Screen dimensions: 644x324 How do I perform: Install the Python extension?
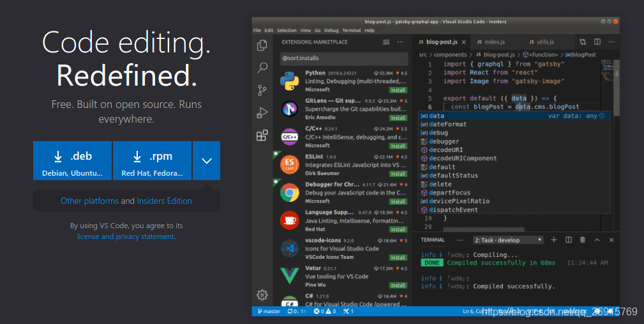coord(398,90)
